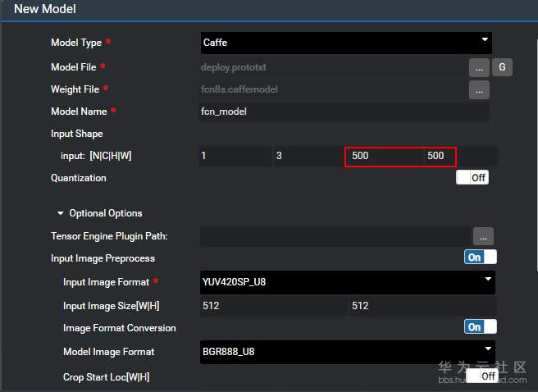Edit the N value of input shape
The height and width of the screenshot is (392, 538).
tap(235, 156)
